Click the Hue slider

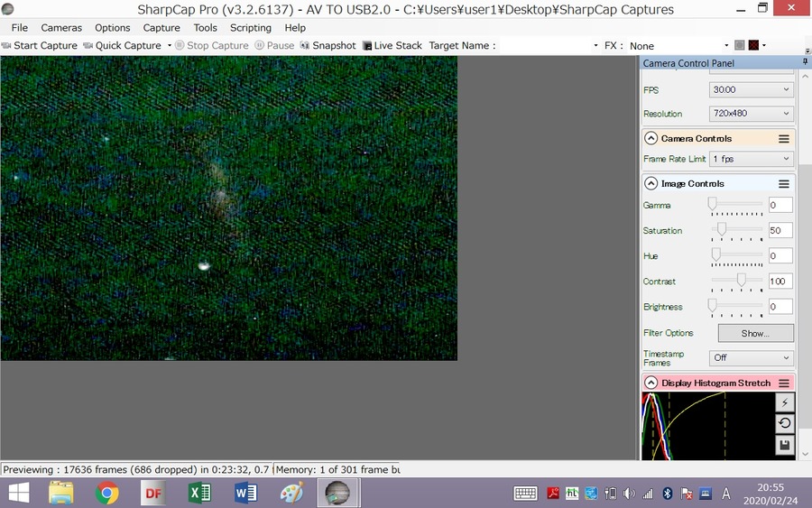click(736, 256)
